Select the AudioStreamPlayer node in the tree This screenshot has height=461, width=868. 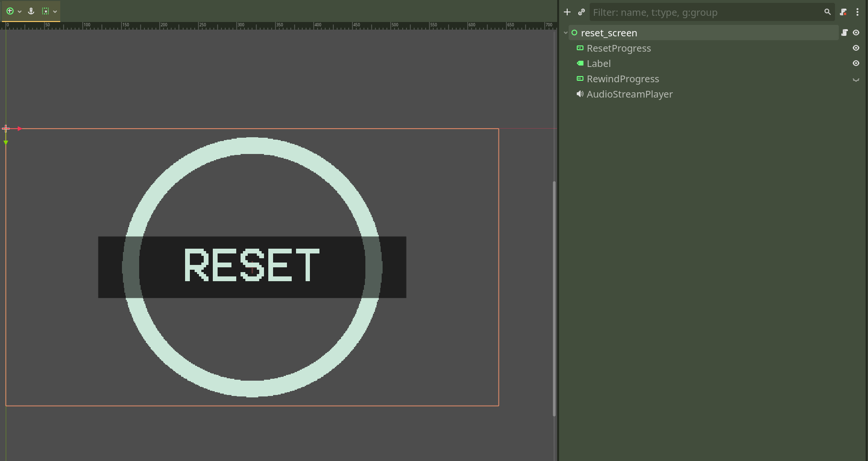click(x=629, y=94)
